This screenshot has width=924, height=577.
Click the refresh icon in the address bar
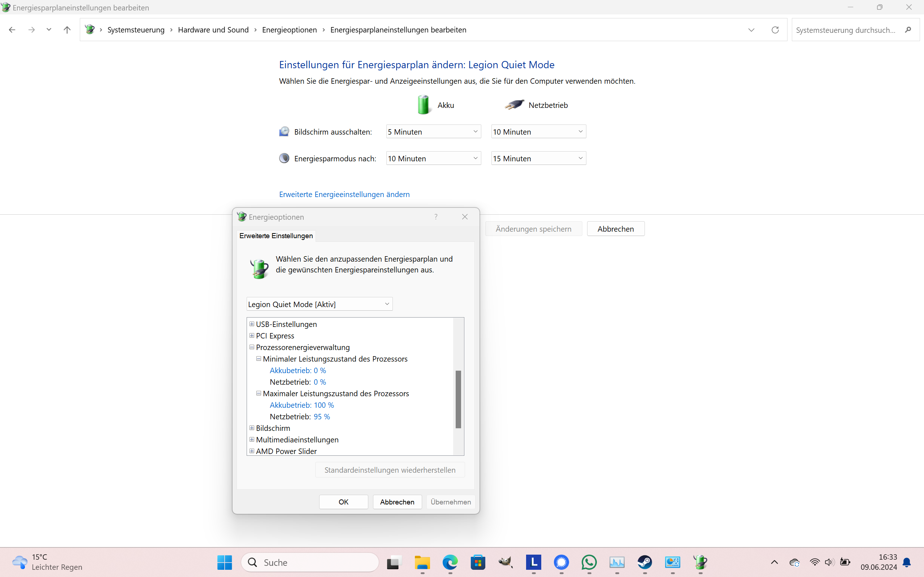(x=775, y=30)
